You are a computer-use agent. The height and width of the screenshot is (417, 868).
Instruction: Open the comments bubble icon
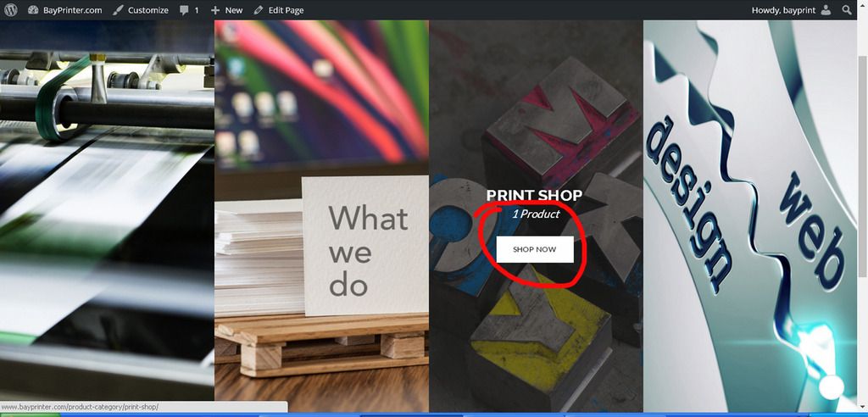(x=184, y=10)
